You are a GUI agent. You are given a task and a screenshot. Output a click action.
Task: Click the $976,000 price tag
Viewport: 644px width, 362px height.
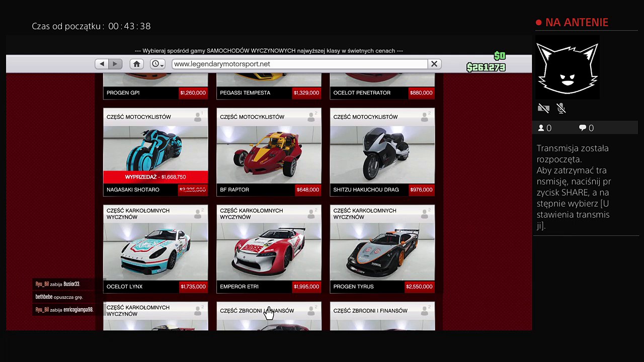(x=421, y=190)
